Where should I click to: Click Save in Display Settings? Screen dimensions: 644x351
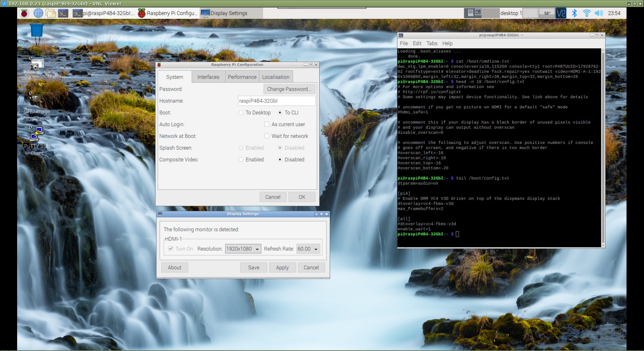254,268
